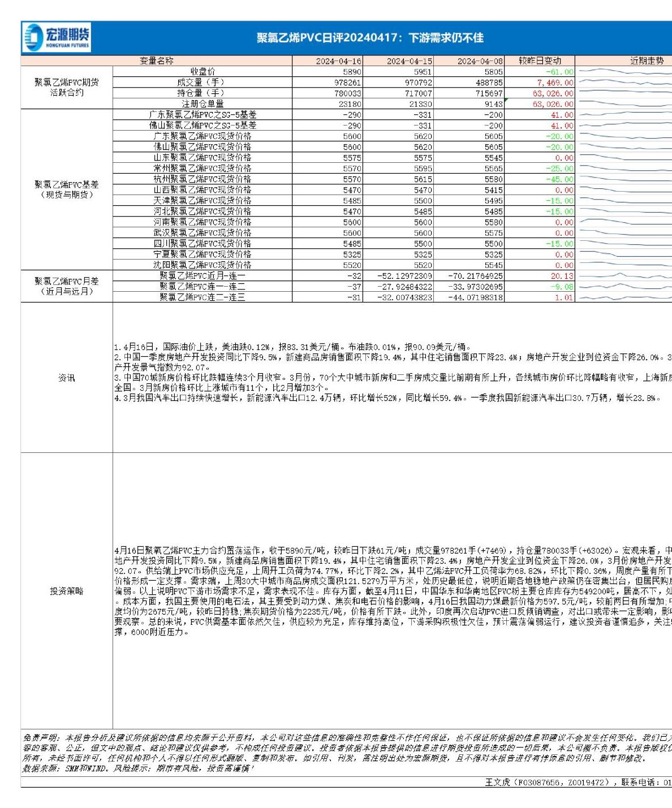Viewport: 672px width, 808px height.
Task: Click the 聚氯乙烯PVC期货活跃合约 section label
Action: (67, 87)
